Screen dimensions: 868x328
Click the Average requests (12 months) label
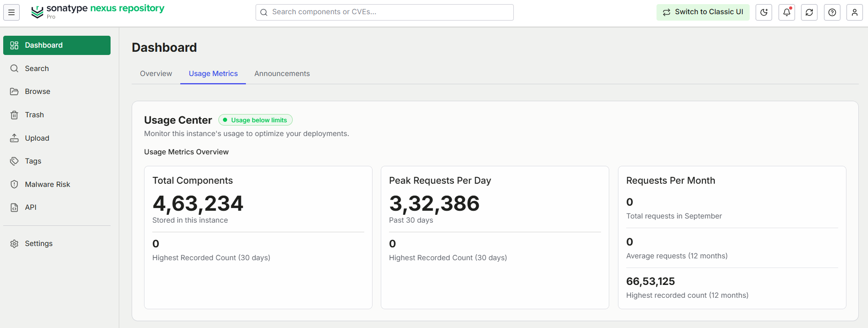677,256
